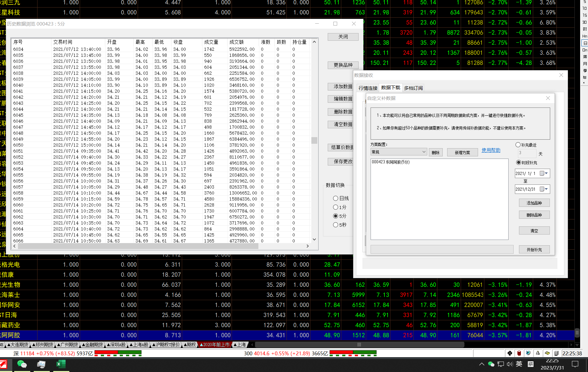Click the history table scroll-right arrow
Image resolution: width=588 pixels, height=372 pixels.
point(308,246)
